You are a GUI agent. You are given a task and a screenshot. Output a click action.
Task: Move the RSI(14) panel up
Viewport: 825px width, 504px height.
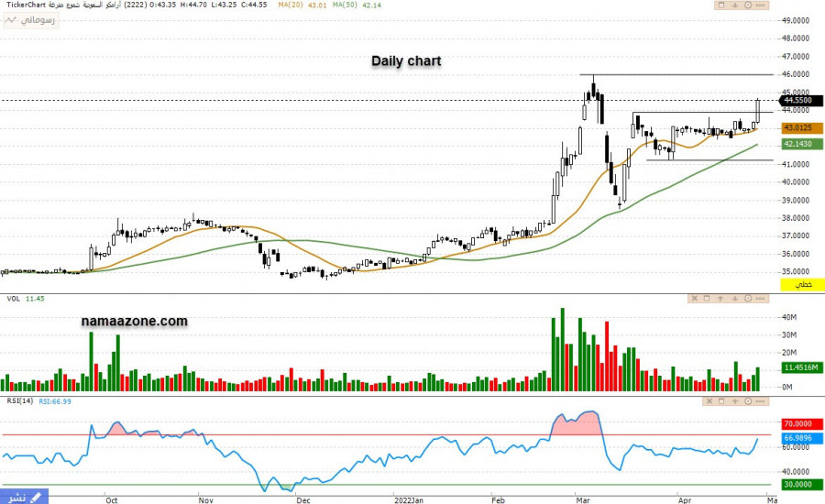[x=735, y=401]
